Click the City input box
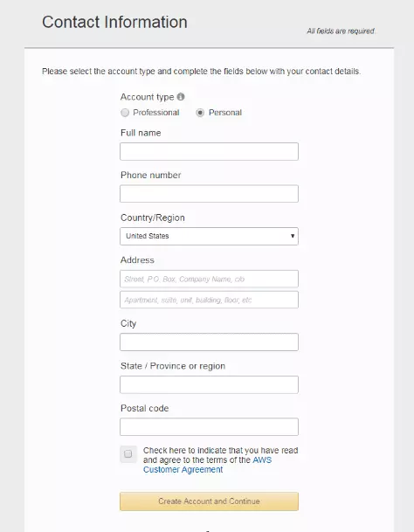Viewport: 414px width, 532px height. pyautogui.click(x=209, y=342)
